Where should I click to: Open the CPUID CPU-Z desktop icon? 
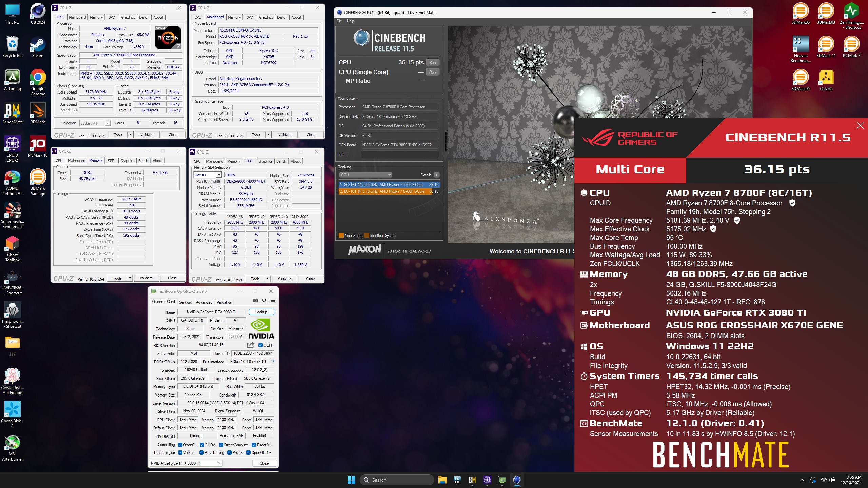[13, 149]
